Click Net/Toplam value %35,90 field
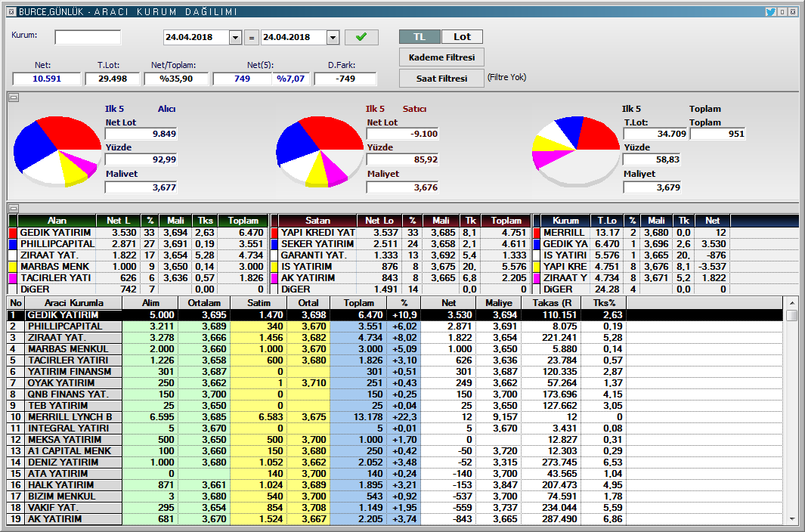 tap(176, 79)
